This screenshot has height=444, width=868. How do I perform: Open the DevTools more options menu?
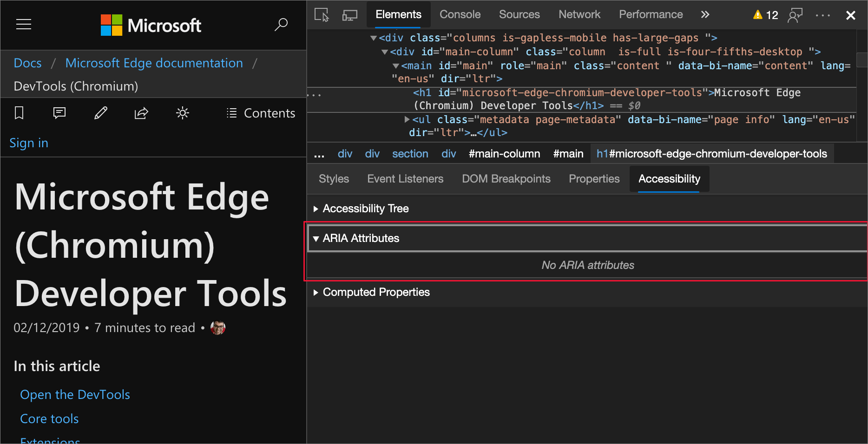823,15
